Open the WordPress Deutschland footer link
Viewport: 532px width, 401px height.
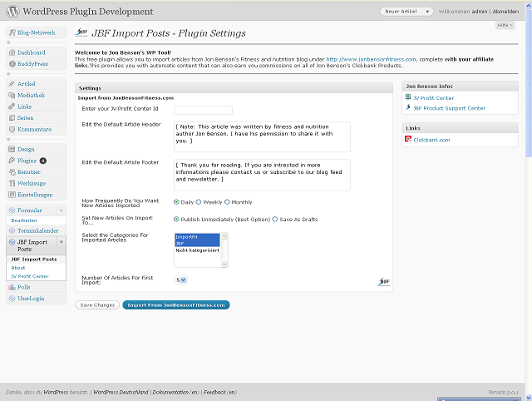(x=121, y=392)
